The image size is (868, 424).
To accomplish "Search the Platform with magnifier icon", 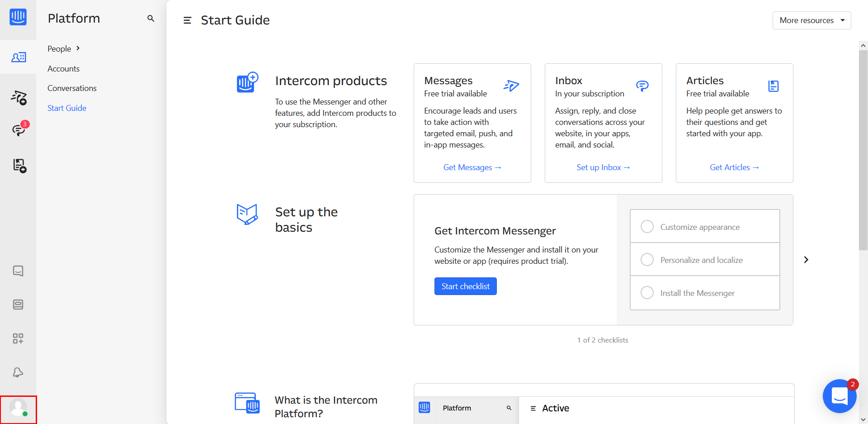I will [151, 19].
